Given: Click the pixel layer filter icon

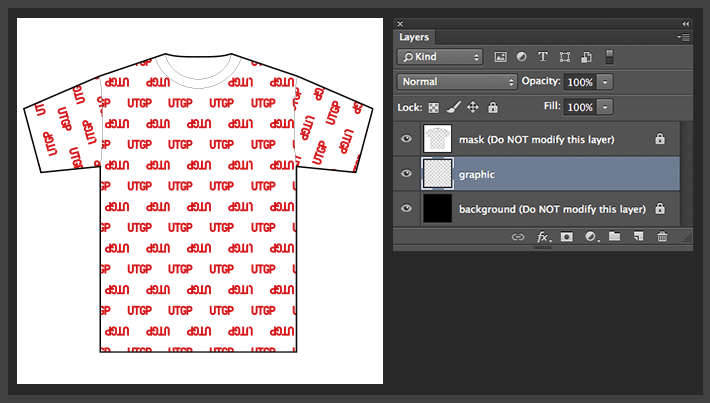Looking at the screenshot, I should click(500, 57).
